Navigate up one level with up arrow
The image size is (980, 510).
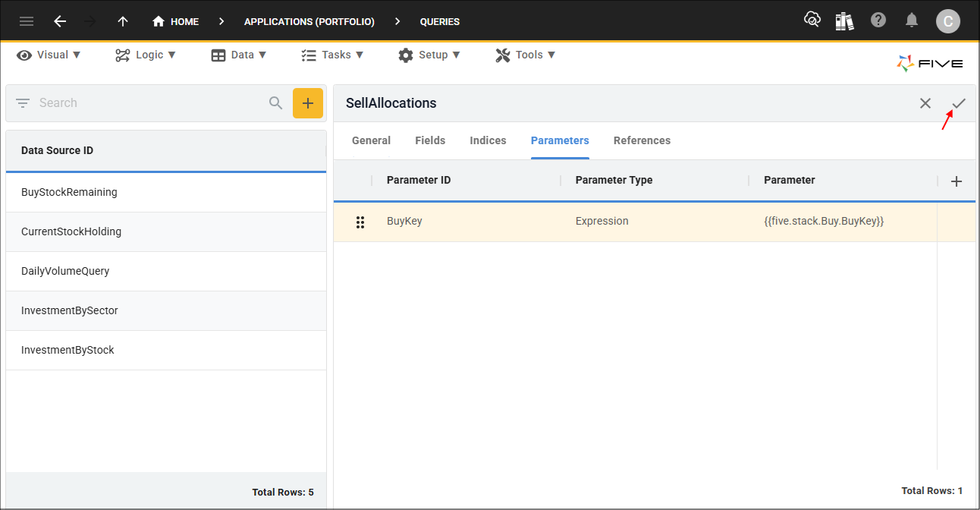123,21
